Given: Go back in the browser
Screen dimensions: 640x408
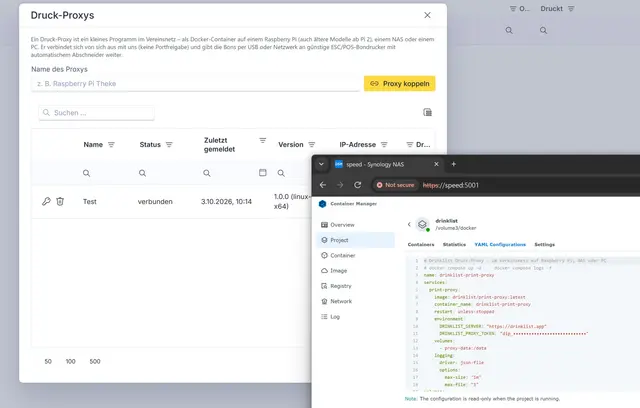Looking at the screenshot, I should pos(323,185).
